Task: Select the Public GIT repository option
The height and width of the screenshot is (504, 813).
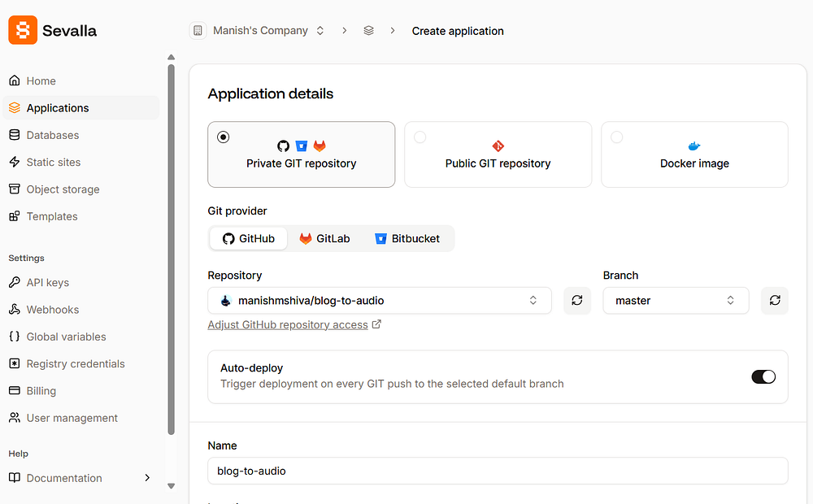Action: click(498, 154)
